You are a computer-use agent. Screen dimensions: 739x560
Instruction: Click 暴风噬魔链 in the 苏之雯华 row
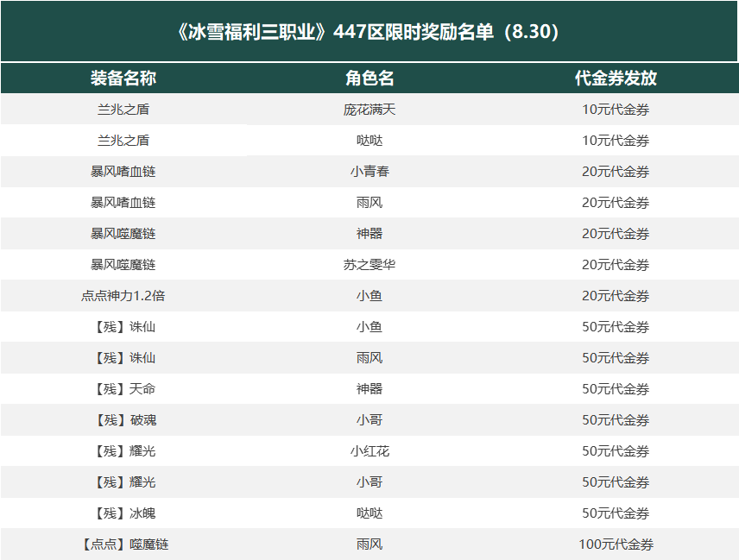(123, 265)
